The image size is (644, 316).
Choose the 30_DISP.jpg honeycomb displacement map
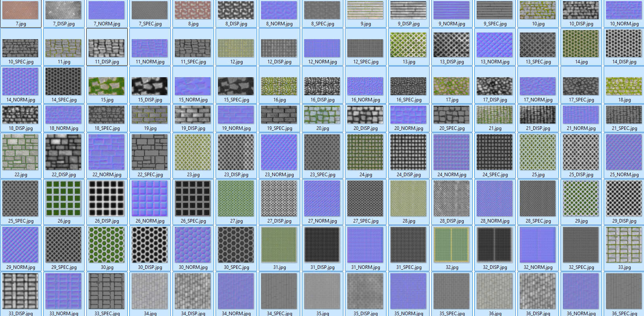[150, 245]
